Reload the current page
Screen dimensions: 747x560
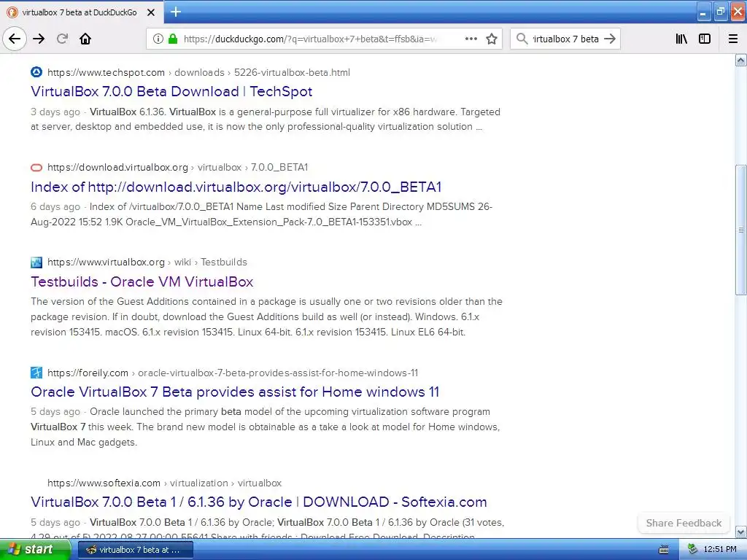pyautogui.click(x=62, y=39)
